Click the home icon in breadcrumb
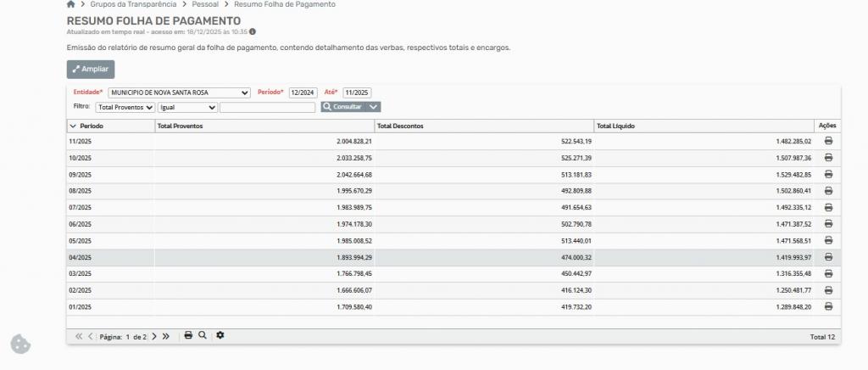This screenshot has width=868, height=370. (x=70, y=4)
